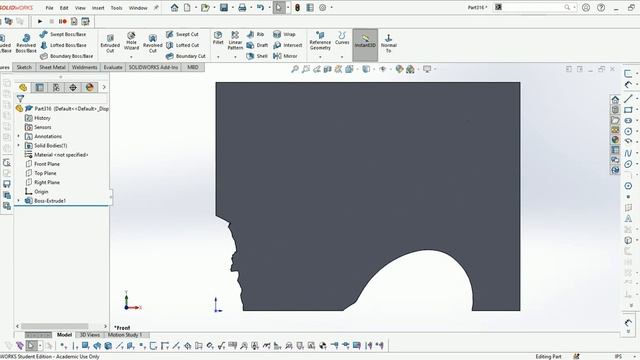The height and width of the screenshot is (360, 640).
Task: Expand more manager tabs with the arrow
Action: (x=104, y=87)
